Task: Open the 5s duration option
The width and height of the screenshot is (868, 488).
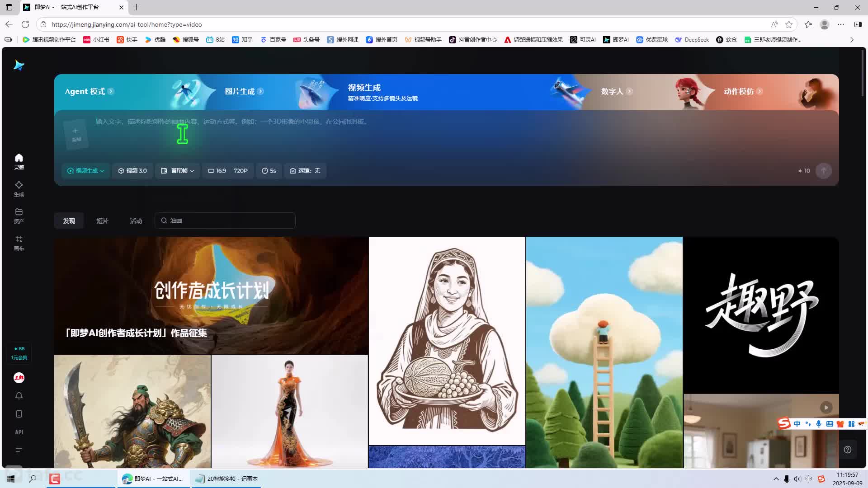Action: tap(269, 171)
